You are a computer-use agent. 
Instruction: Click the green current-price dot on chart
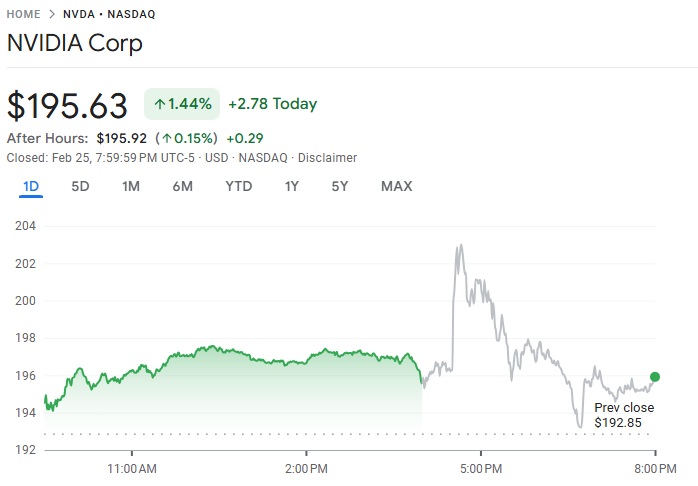coord(655,377)
